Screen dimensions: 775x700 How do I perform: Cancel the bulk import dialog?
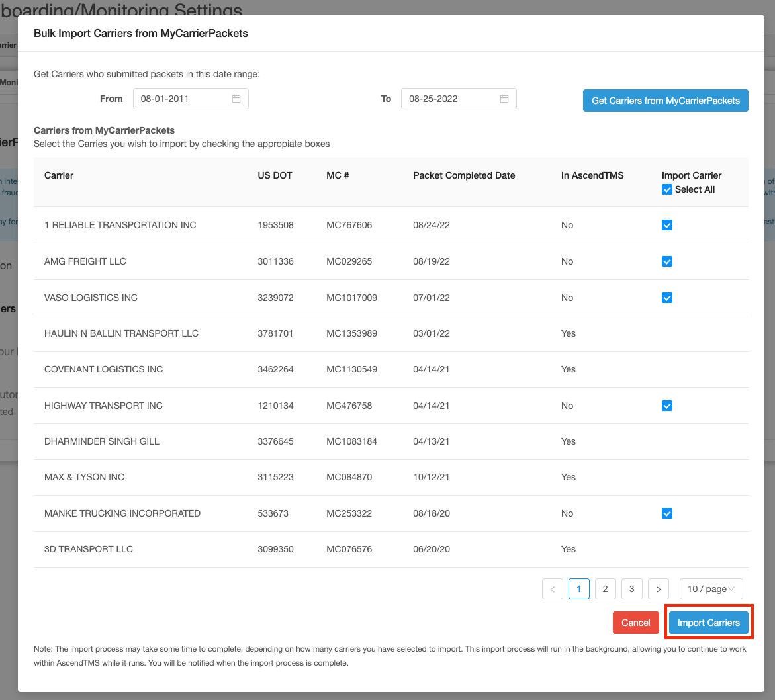point(635,623)
